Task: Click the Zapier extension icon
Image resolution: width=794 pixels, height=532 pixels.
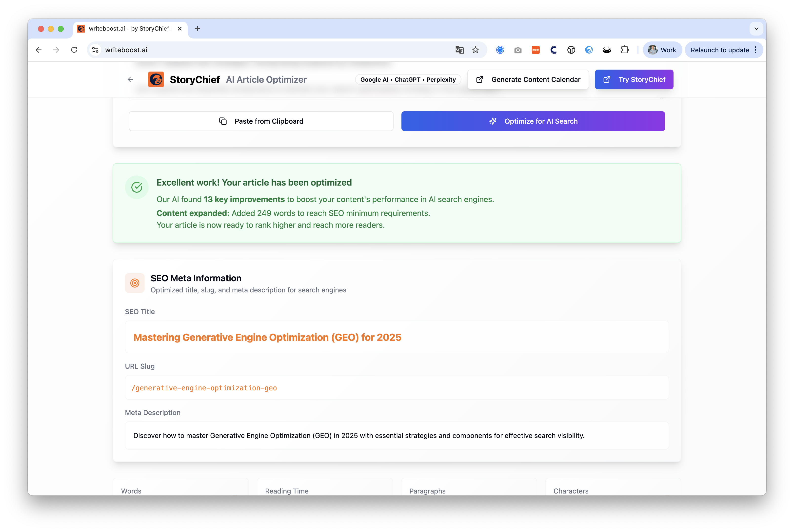Action: pos(536,50)
